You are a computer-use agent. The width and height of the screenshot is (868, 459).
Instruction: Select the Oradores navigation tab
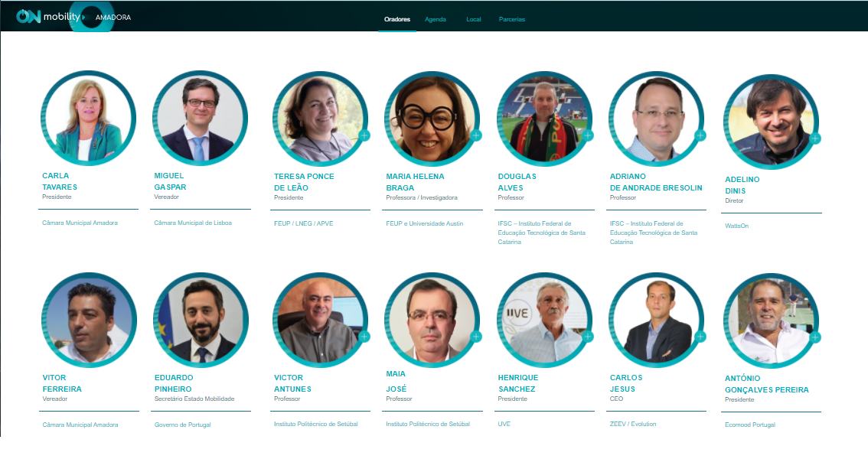point(397,19)
